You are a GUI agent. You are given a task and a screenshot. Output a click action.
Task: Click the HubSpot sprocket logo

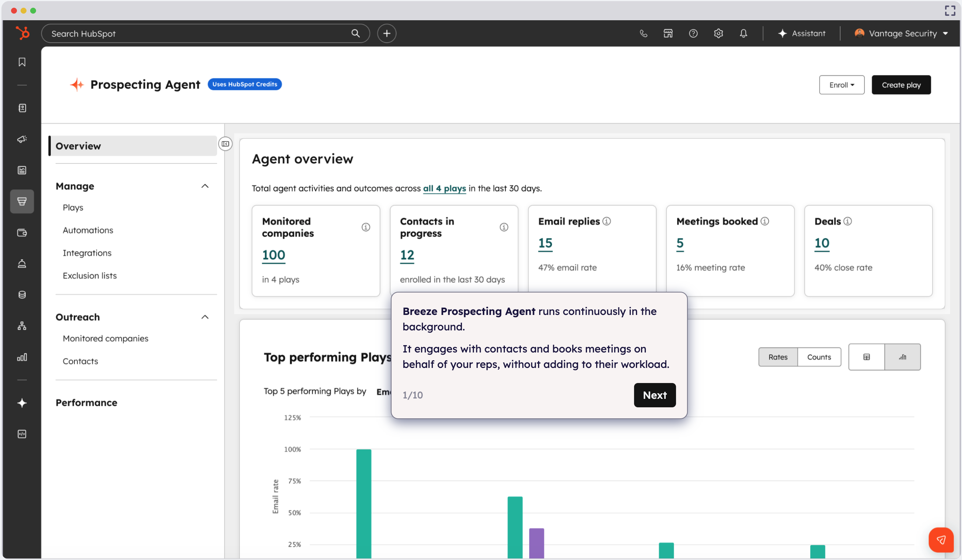[22, 33]
